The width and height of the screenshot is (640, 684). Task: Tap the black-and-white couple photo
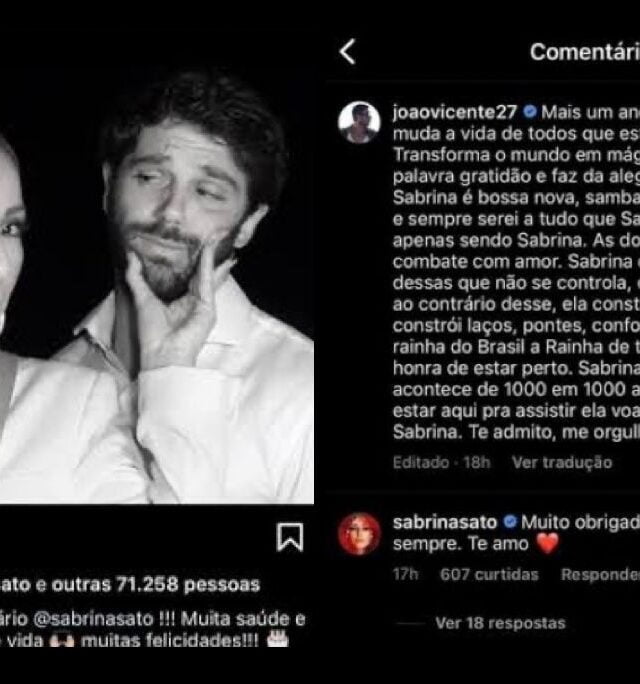pos(157,286)
